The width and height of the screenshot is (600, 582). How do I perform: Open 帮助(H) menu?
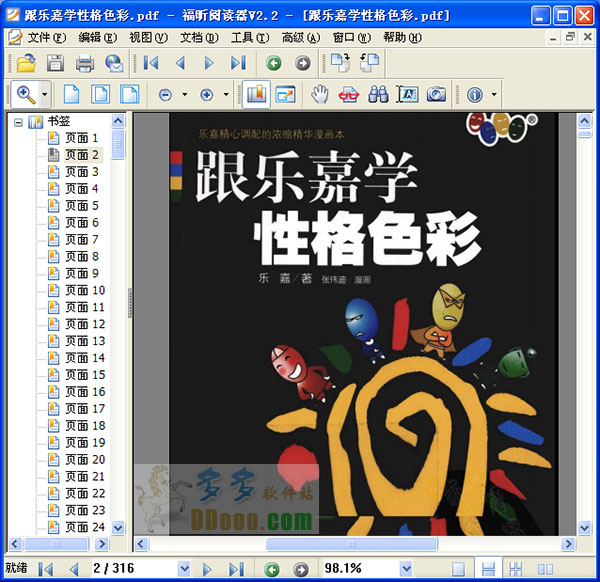coord(403,37)
